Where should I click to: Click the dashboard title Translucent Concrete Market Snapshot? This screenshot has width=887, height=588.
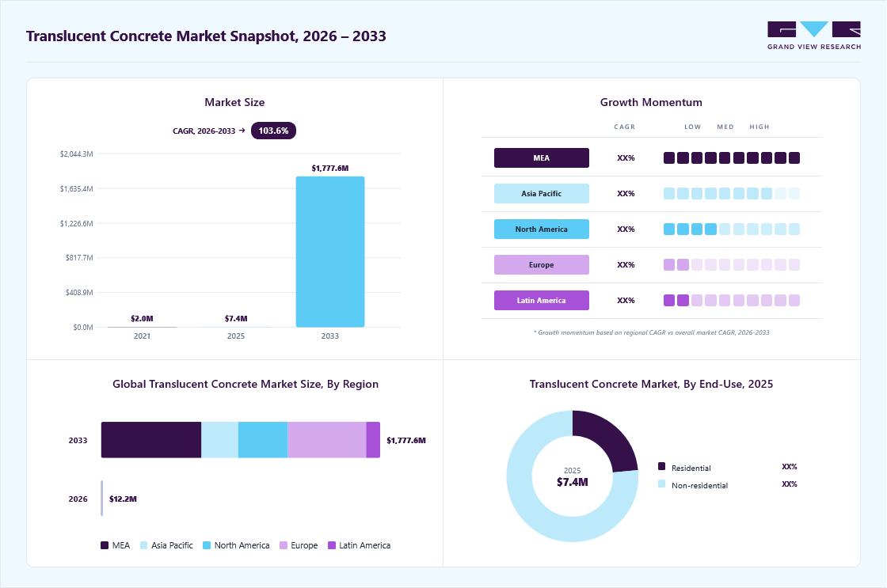[206, 36]
